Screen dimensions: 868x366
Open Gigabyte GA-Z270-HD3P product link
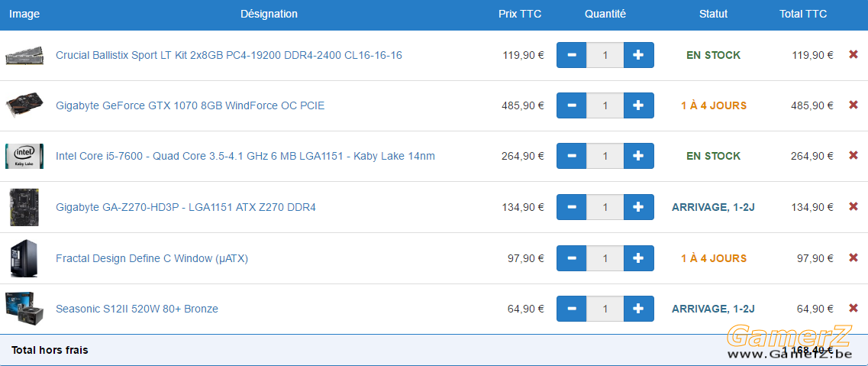pos(186,207)
